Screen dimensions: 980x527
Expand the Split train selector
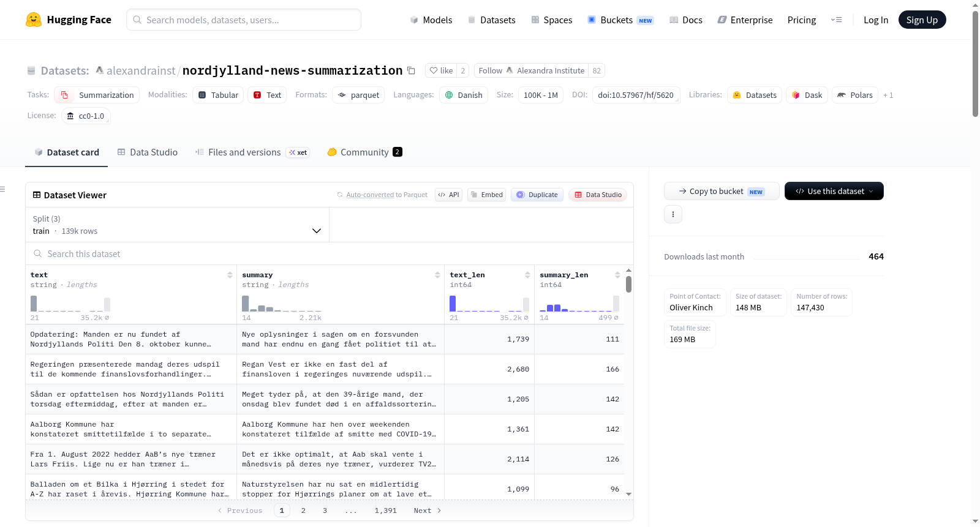tap(177, 225)
